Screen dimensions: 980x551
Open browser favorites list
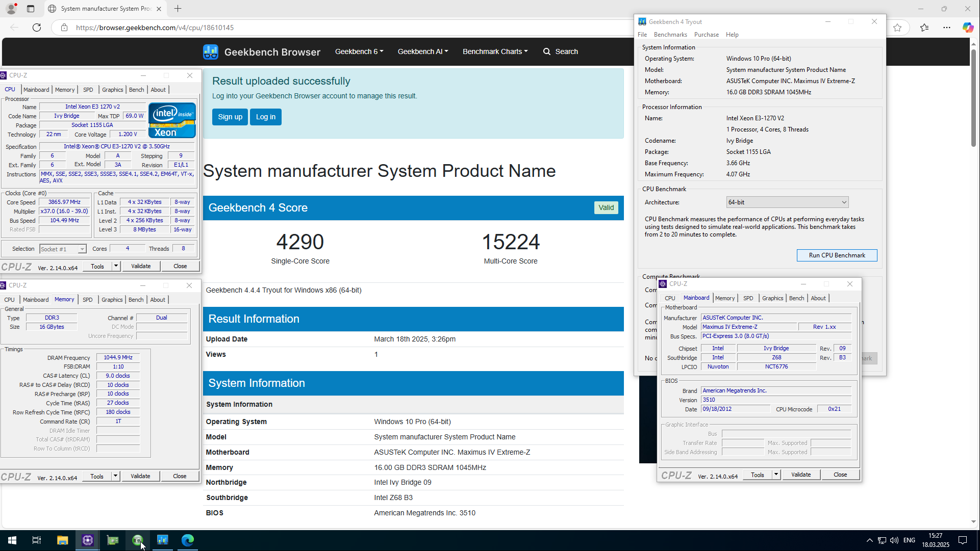pos(924,28)
